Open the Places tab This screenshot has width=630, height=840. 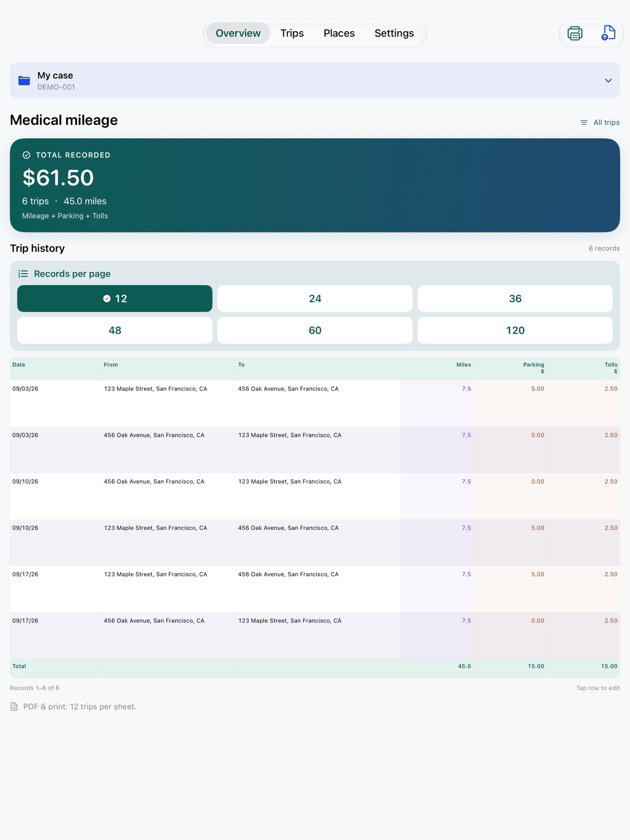[x=339, y=33]
